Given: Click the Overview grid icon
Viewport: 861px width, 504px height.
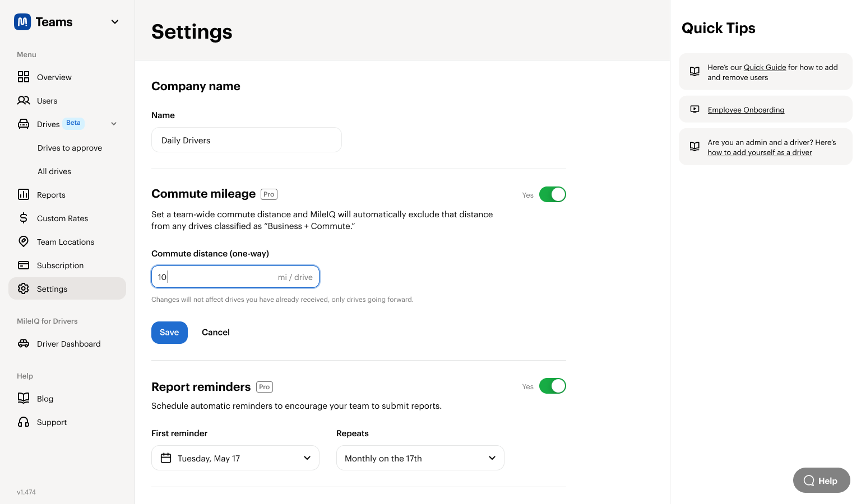Looking at the screenshot, I should 24,77.
